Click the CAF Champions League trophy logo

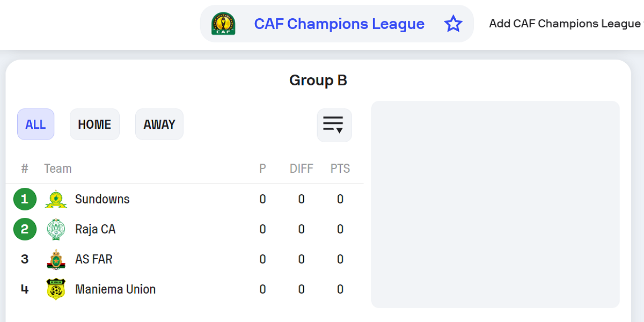(223, 24)
